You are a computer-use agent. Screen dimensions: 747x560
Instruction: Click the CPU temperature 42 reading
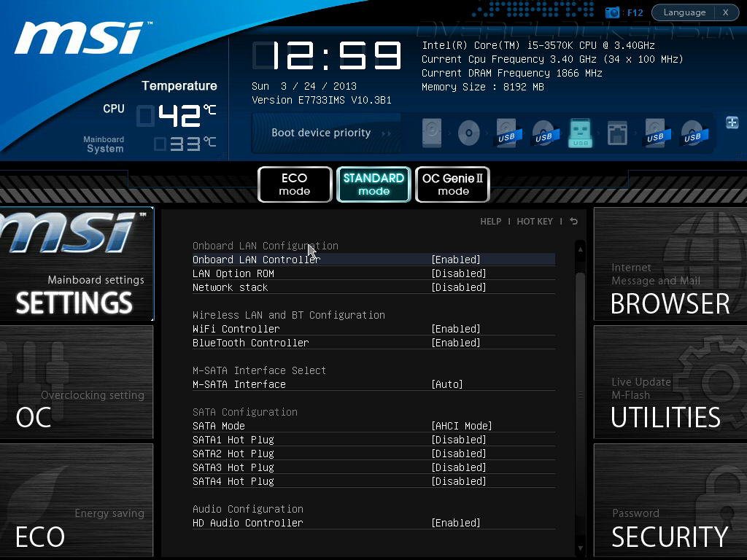tap(177, 115)
